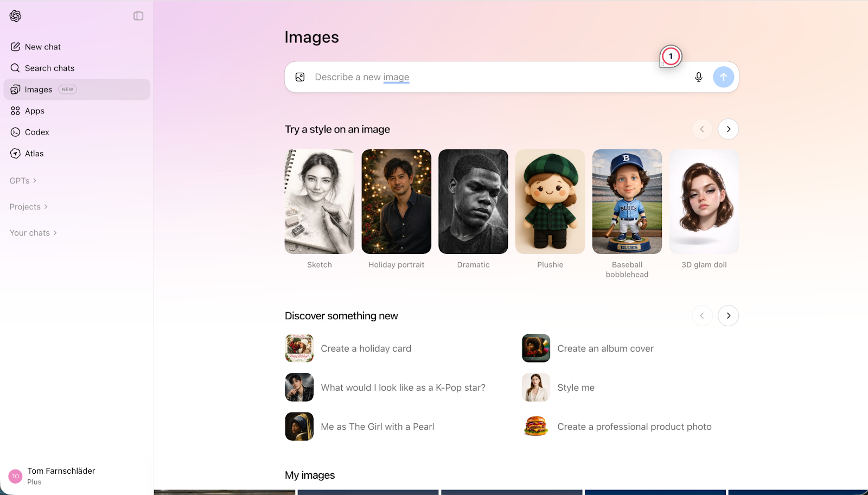Show more styles with the next arrow
Image resolution: width=868 pixels, height=495 pixels.
728,129
